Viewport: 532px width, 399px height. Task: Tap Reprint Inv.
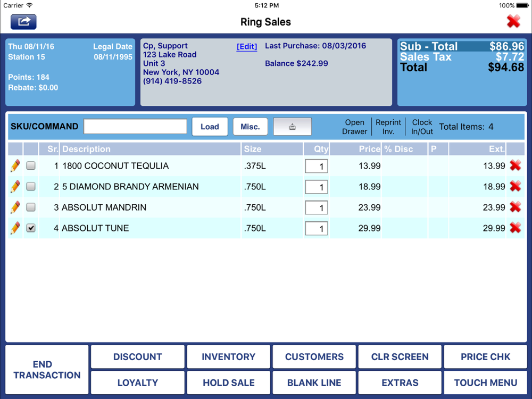pos(388,127)
